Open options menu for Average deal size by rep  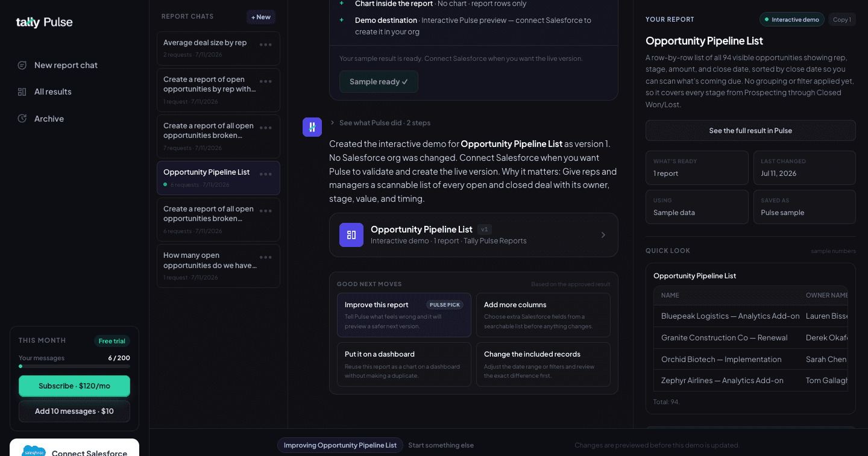[x=265, y=45]
